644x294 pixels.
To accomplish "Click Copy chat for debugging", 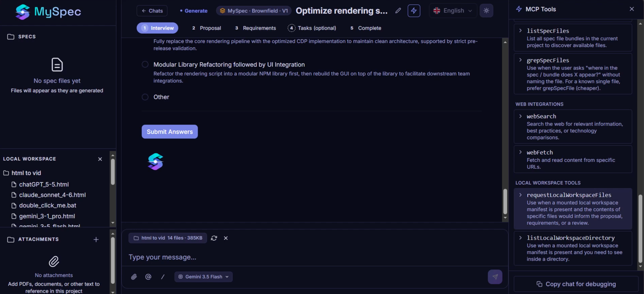I will click(x=576, y=284).
